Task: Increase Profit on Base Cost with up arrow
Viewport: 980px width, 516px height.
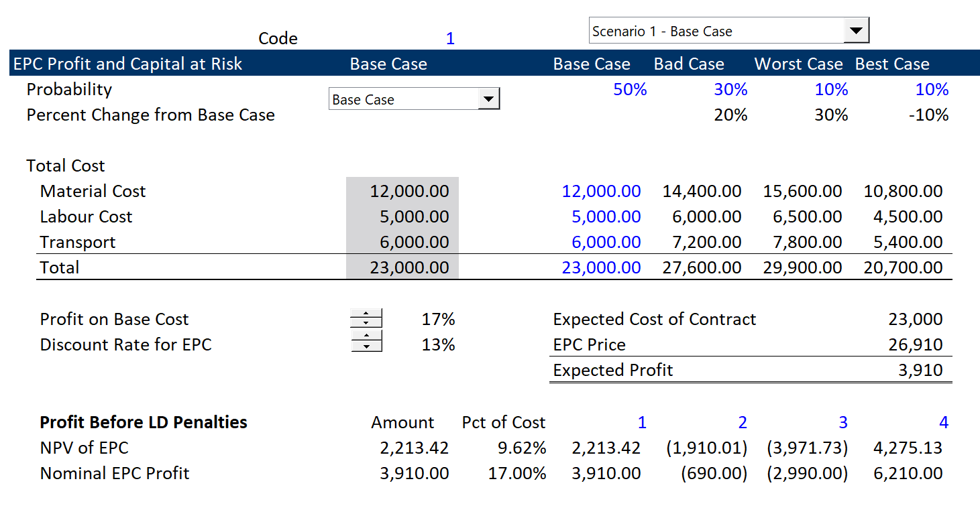Action: [x=367, y=314]
